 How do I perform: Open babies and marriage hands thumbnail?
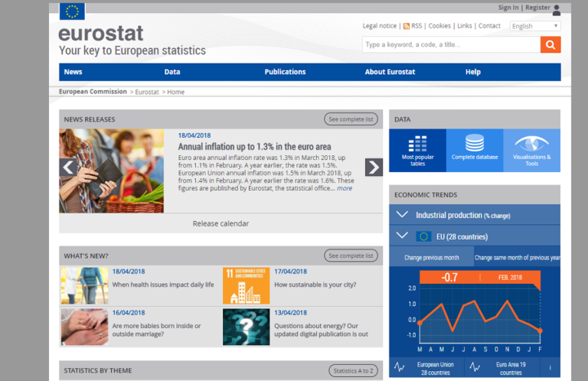85,327
